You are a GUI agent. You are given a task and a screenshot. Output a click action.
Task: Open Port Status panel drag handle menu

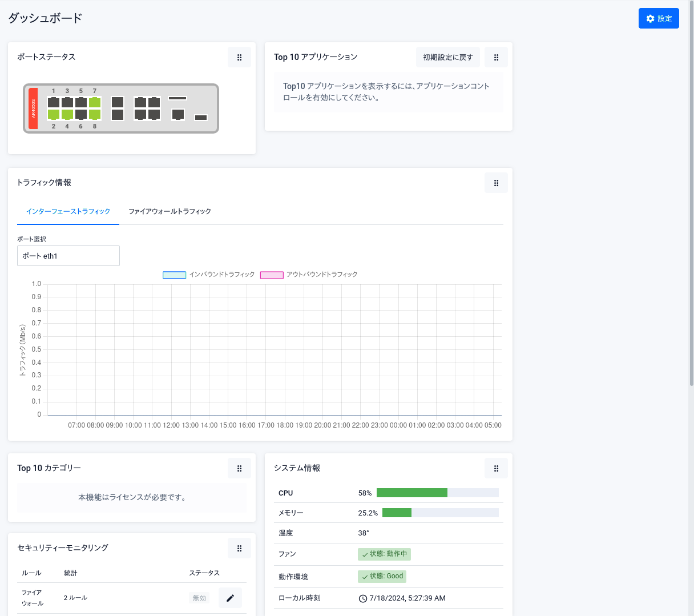pyautogui.click(x=239, y=57)
